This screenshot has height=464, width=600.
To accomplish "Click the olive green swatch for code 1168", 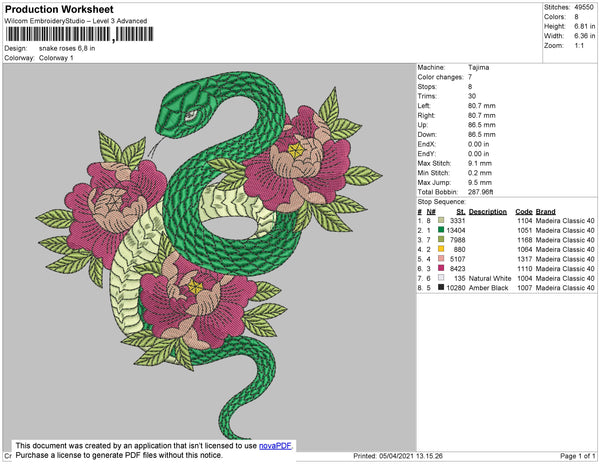I will click(441, 239).
